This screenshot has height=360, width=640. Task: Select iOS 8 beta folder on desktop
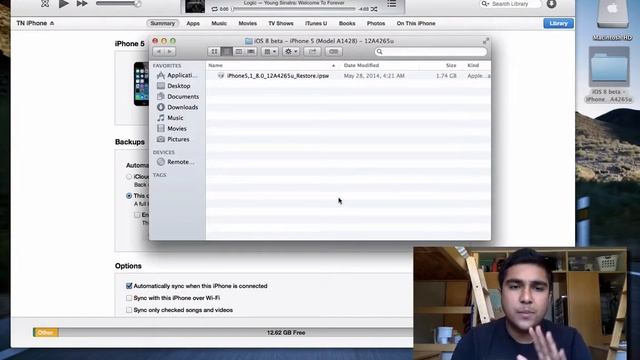609,74
